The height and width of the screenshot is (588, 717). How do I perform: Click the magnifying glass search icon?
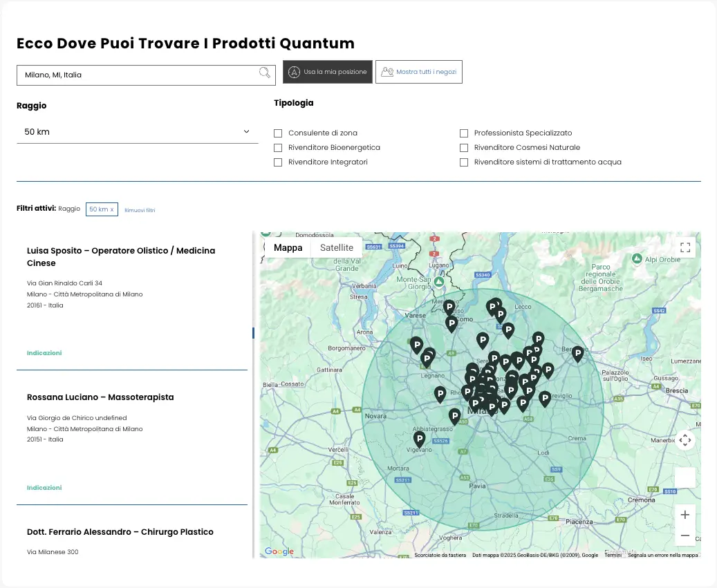click(x=265, y=73)
